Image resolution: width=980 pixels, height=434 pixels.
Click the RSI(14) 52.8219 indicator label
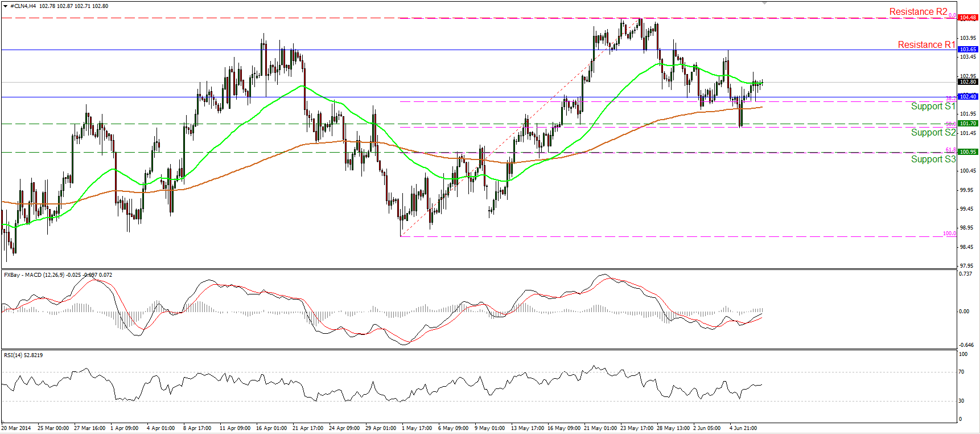[x=23, y=355]
